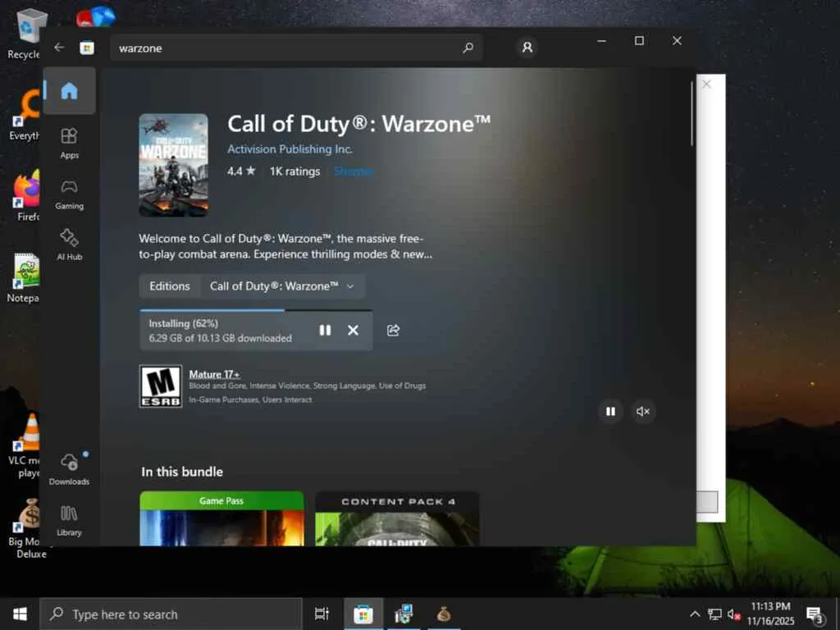Screen dimensions: 840x630
Task: Click the Warzone cover art thumbnail
Action: [x=174, y=165]
